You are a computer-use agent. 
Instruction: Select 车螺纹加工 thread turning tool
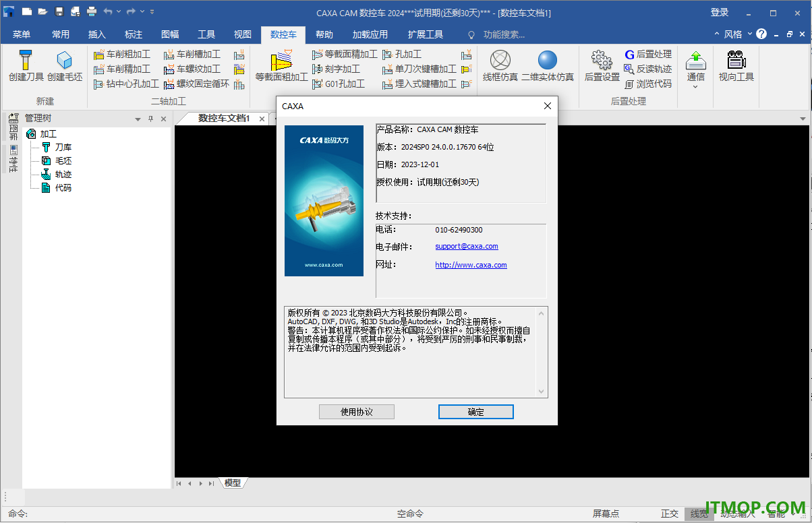192,69
